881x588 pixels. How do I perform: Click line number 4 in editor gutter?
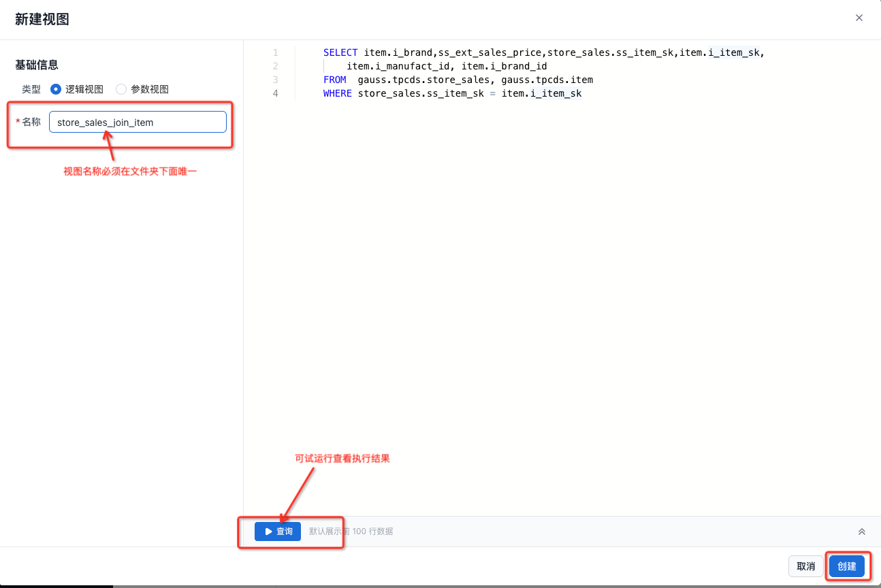[x=275, y=93]
